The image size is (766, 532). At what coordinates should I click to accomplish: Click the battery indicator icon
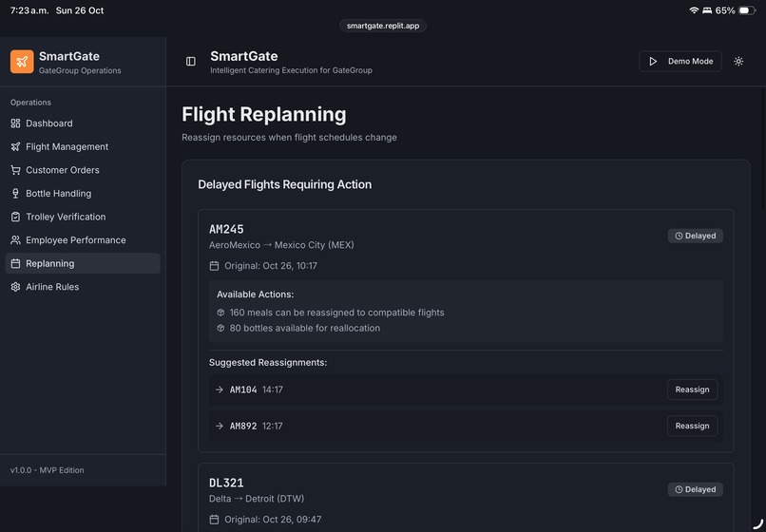[747, 10]
